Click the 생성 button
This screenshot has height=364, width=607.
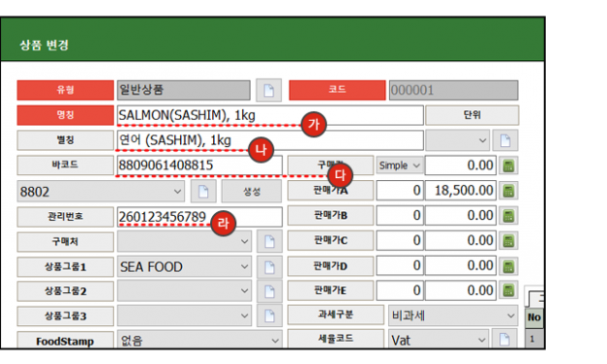[x=252, y=192]
